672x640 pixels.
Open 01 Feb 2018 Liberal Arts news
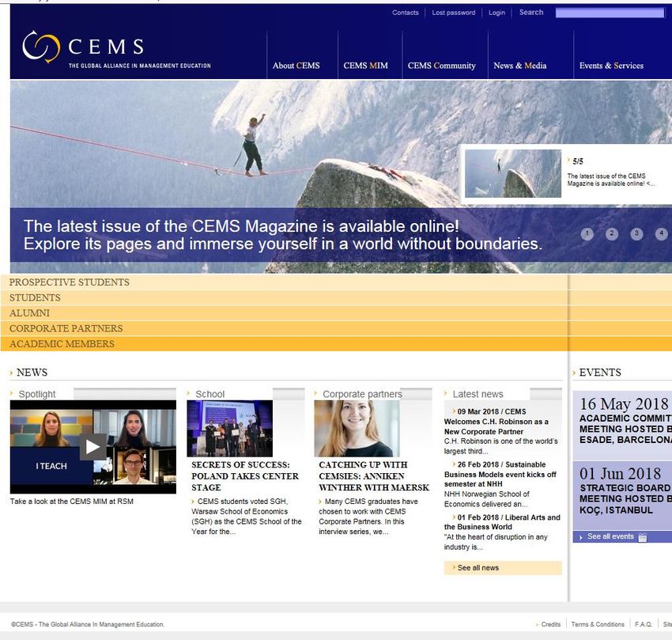pyautogui.click(x=502, y=522)
